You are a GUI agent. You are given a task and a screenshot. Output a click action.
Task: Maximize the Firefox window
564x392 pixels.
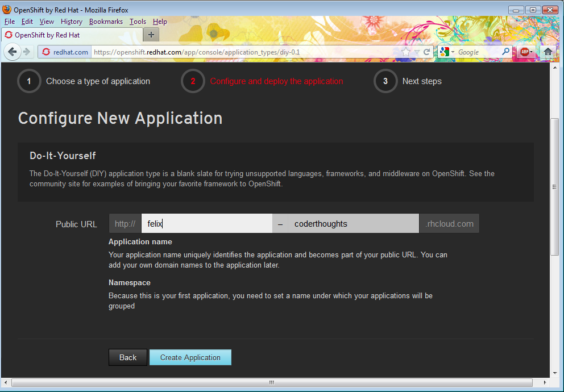[533, 10]
